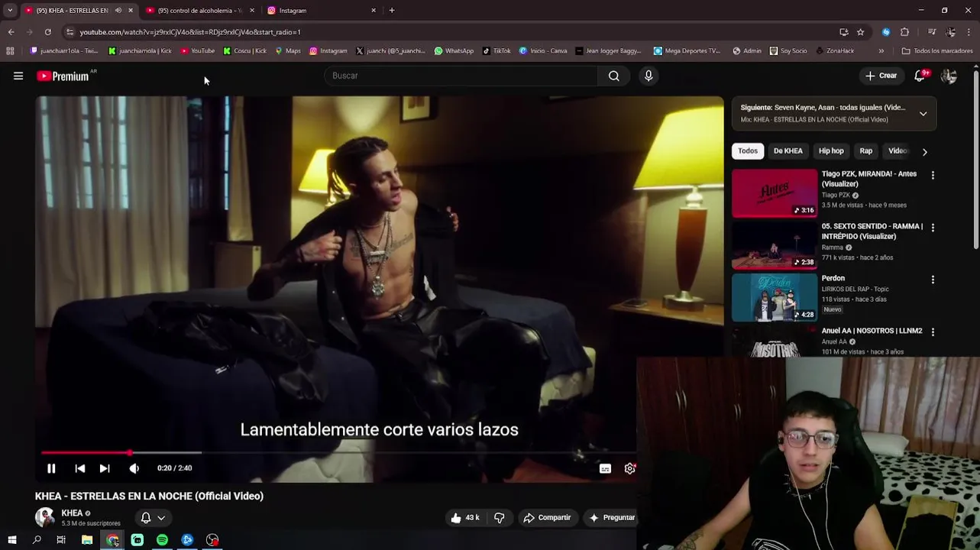980x550 pixels.
Task: Select the Hip hop filter chip
Action: click(x=831, y=151)
